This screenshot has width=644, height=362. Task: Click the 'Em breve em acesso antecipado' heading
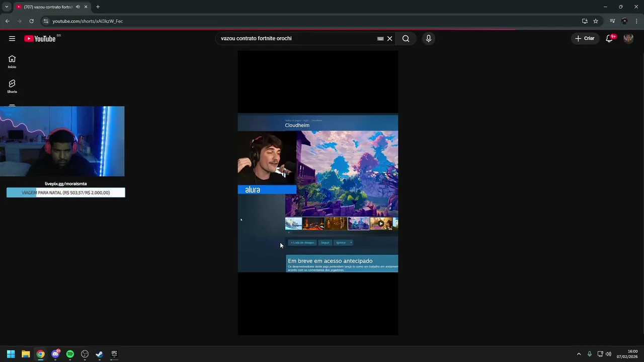click(330, 261)
